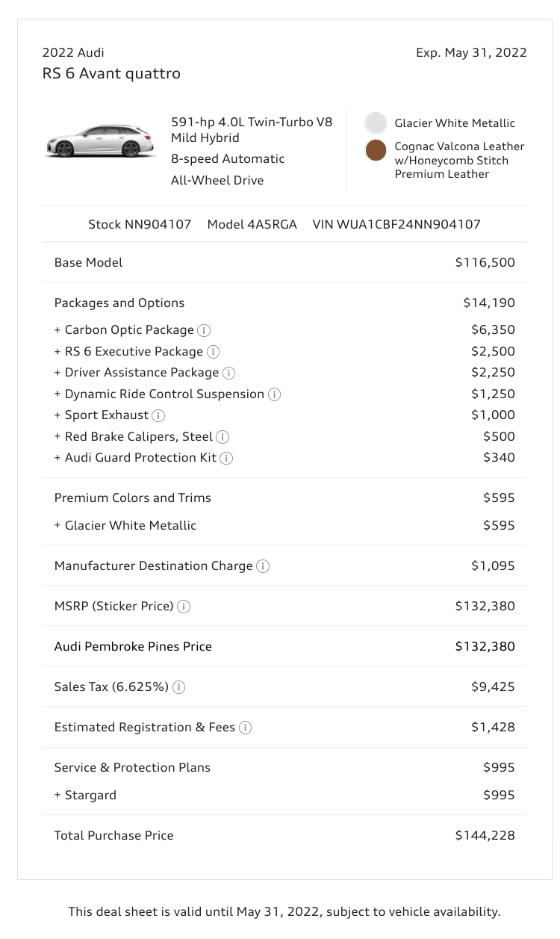Click the Total Purchase Price amount
Image resolution: width=560 pixels, height=939 pixels.
[485, 835]
